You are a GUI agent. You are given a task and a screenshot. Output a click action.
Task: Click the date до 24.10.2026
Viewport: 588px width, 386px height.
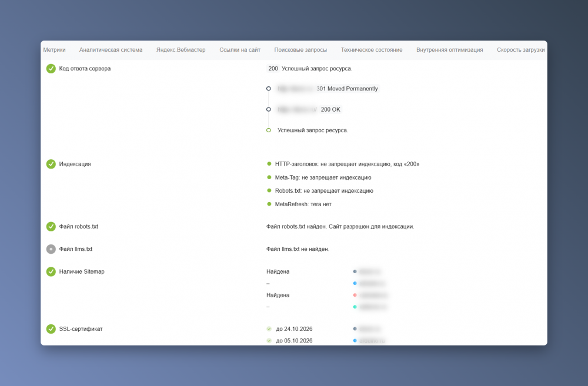[294, 328]
